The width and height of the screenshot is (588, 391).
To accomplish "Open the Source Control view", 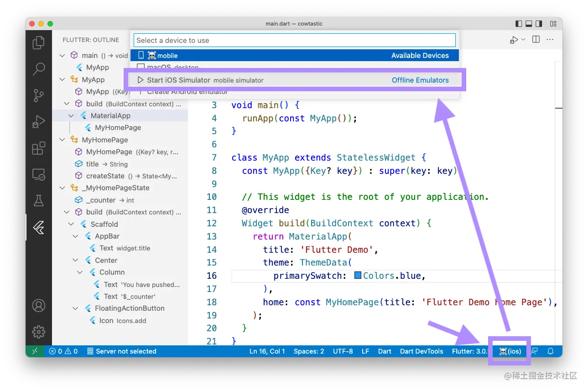I will [x=39, y=95].
